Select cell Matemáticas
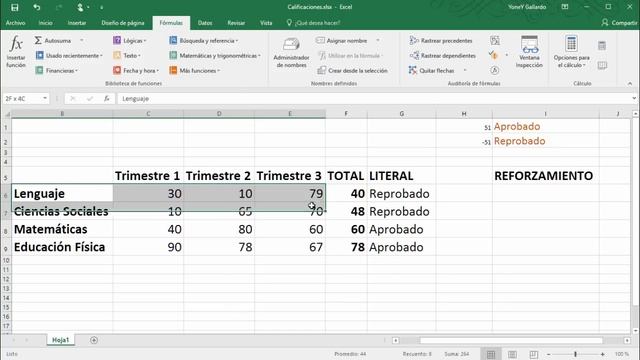 coord(62,229)
